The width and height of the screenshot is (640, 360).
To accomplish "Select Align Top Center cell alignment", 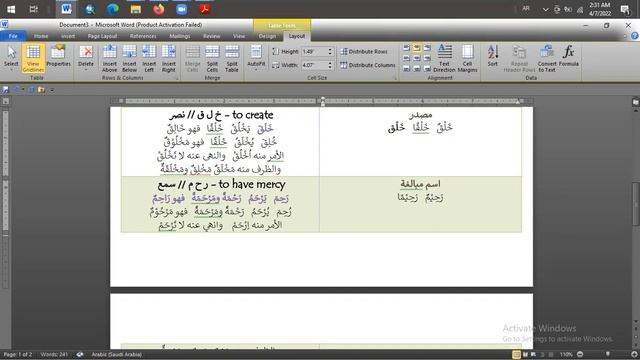I will [x=417, y=48].
